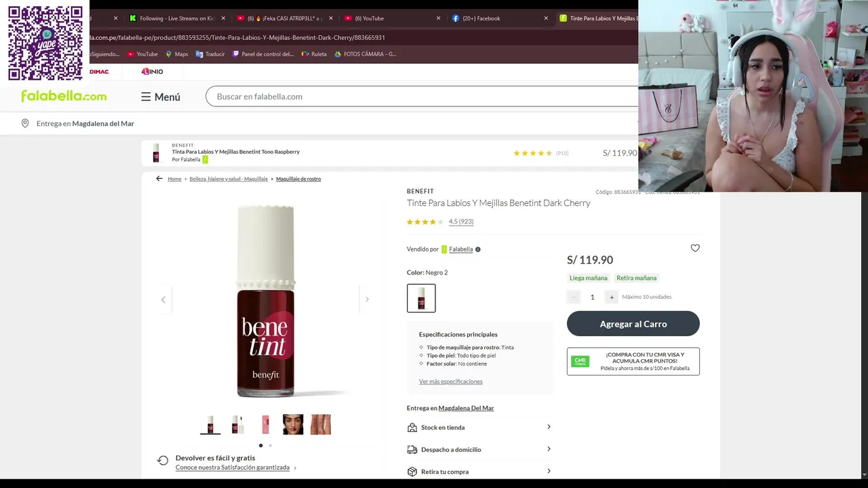
Task: Close the (6) YouTube tab
Action: [438, 18]
